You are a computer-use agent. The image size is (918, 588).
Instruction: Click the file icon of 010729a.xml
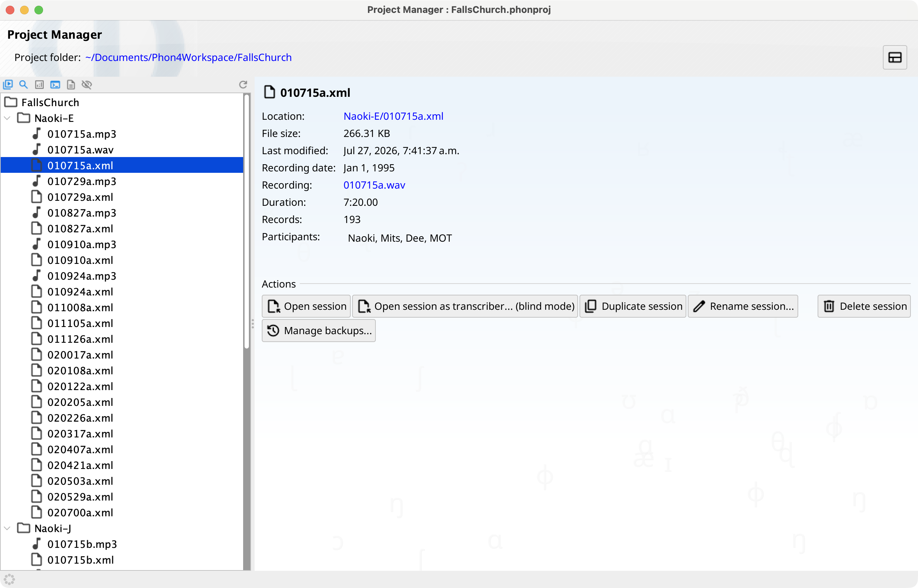point(37,196)
